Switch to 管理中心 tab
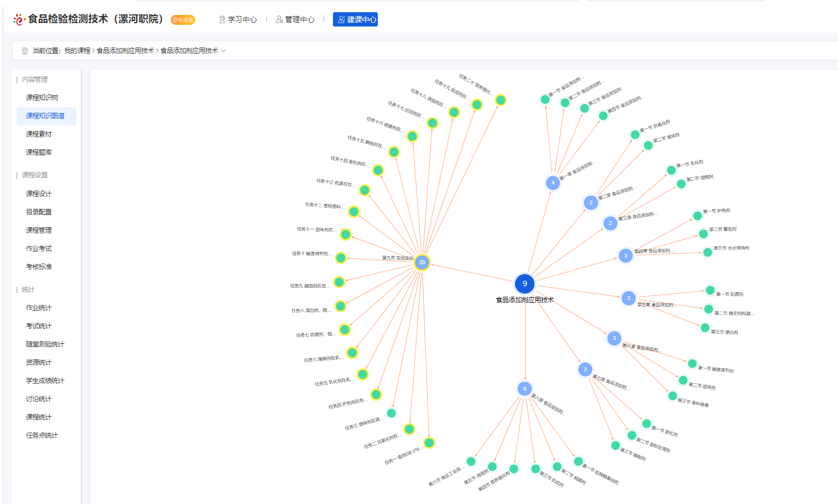The image size is (838, 504). tap(295, 19)
